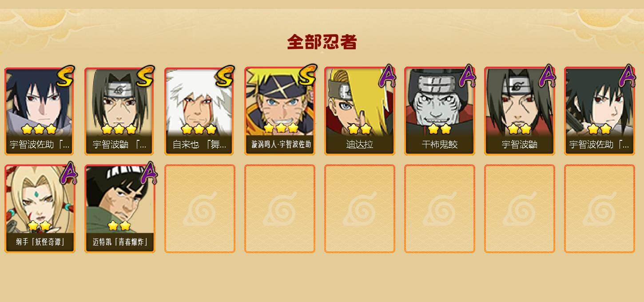
Task: Click the A rank badge on 纲手 card
Action: (68, 173)
